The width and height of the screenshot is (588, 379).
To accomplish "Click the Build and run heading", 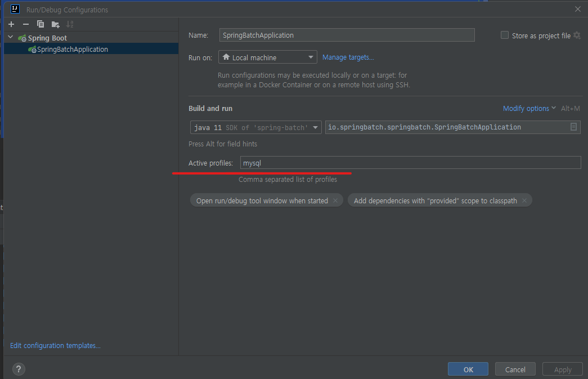I will pyautogui.click(x=210, y=109).
